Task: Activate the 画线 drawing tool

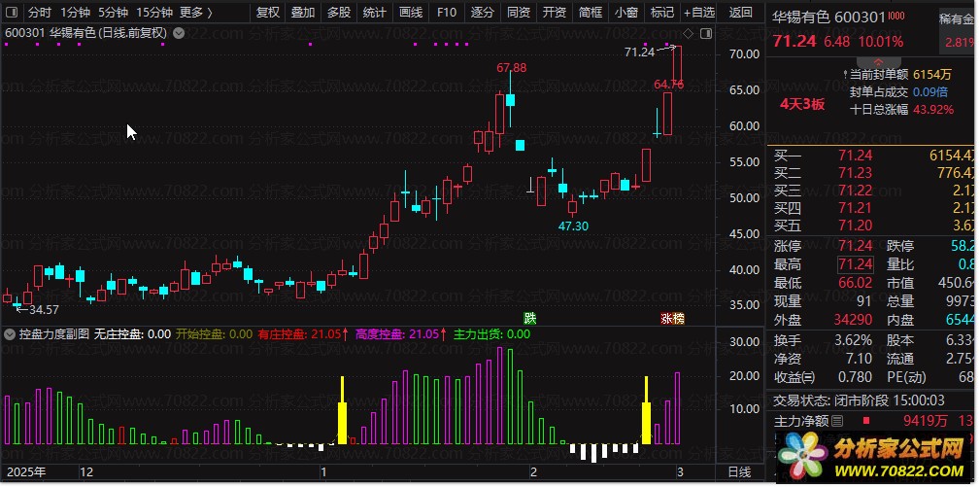Action: pos(411,12)
